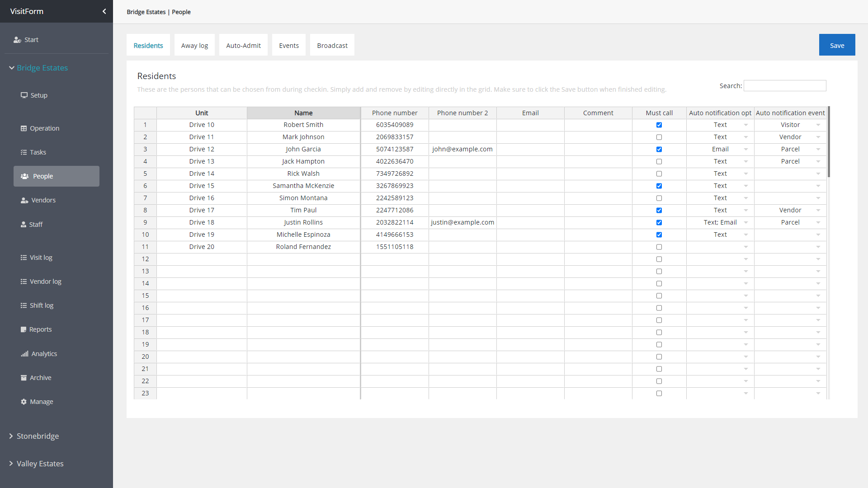Switch to the Away log tab
Screen dimensions: 868x488
coord(194,46)
